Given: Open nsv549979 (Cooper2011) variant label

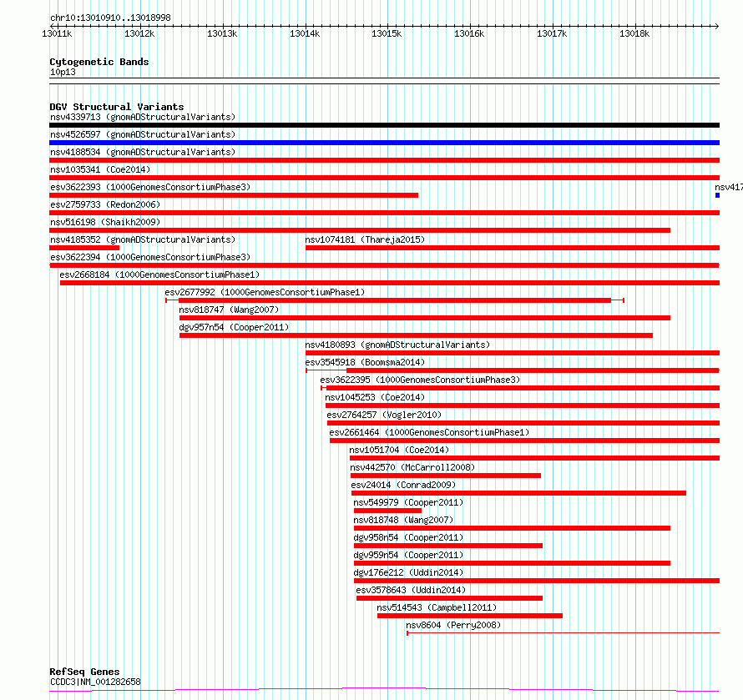Looking at the screenshot, I should 408,502.
